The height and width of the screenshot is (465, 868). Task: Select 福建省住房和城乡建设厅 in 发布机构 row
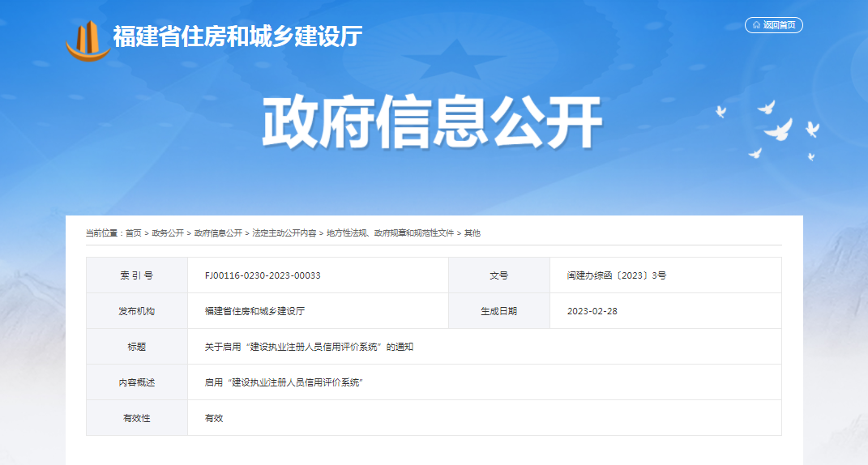(x=254, y=311)
